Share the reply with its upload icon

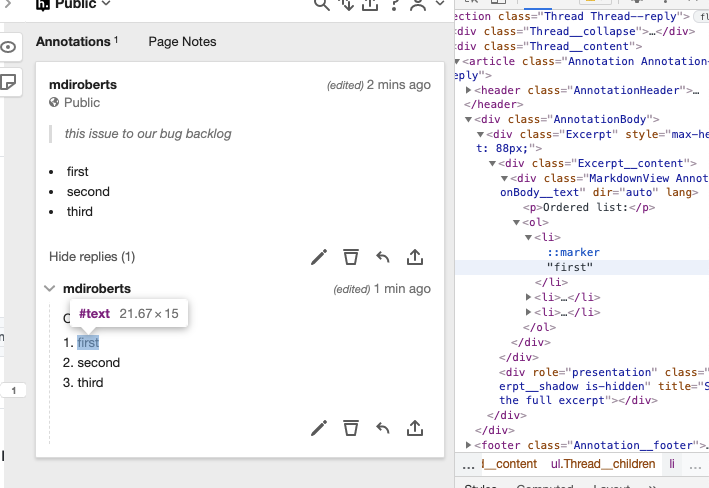coord(415,428)
